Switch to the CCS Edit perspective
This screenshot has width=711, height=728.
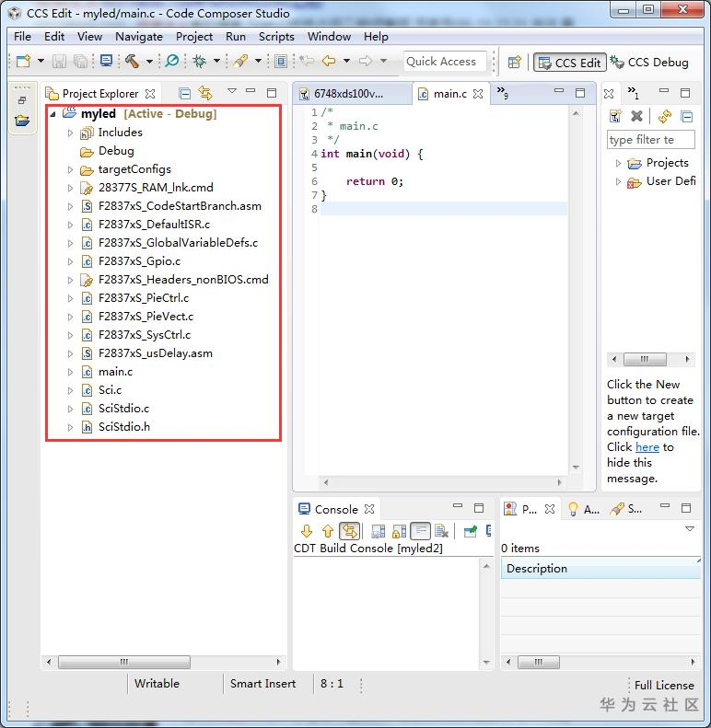coord(570,63)
